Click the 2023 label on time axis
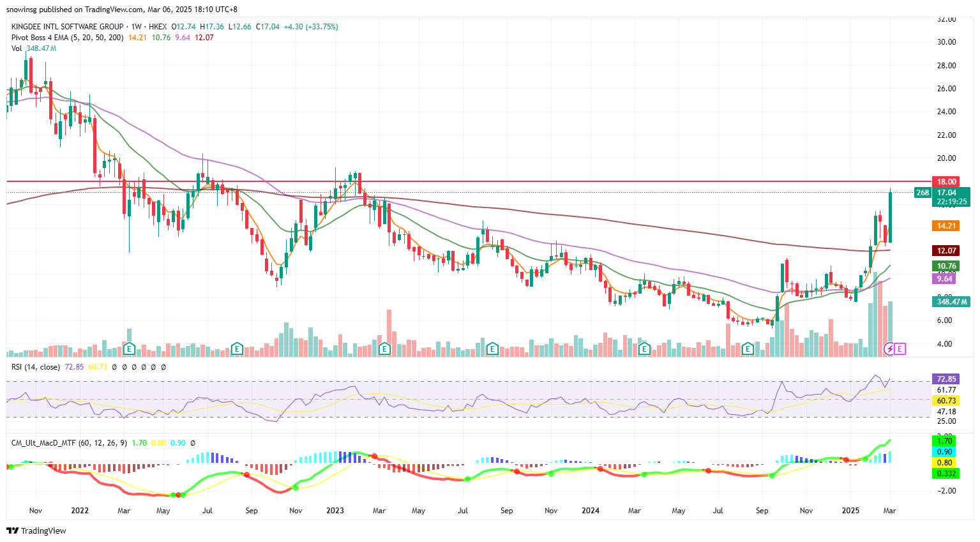This screenshot has height=542, width=980. coord(335,511)
